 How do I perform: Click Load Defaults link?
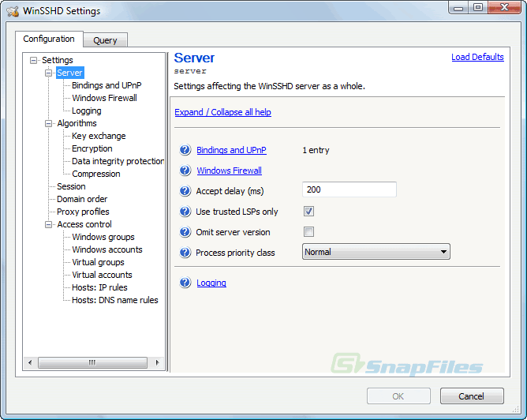[x=477, y=57]
